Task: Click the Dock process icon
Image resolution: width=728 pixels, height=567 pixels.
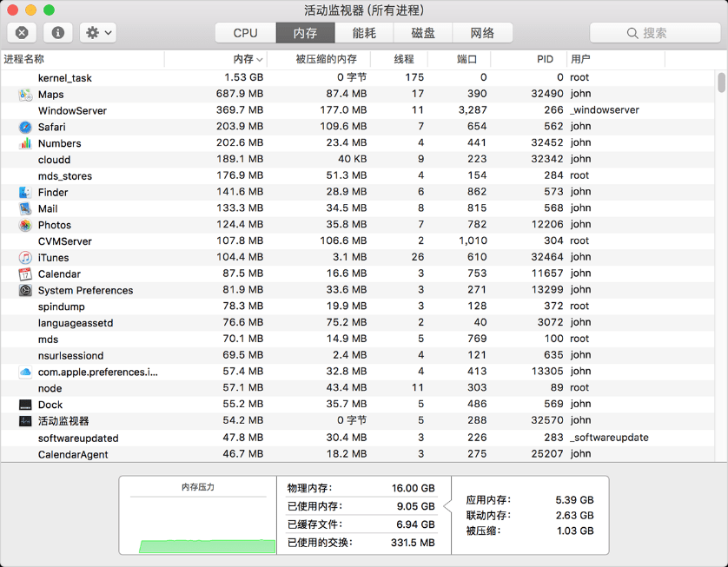Action: (x=25, y=405)
